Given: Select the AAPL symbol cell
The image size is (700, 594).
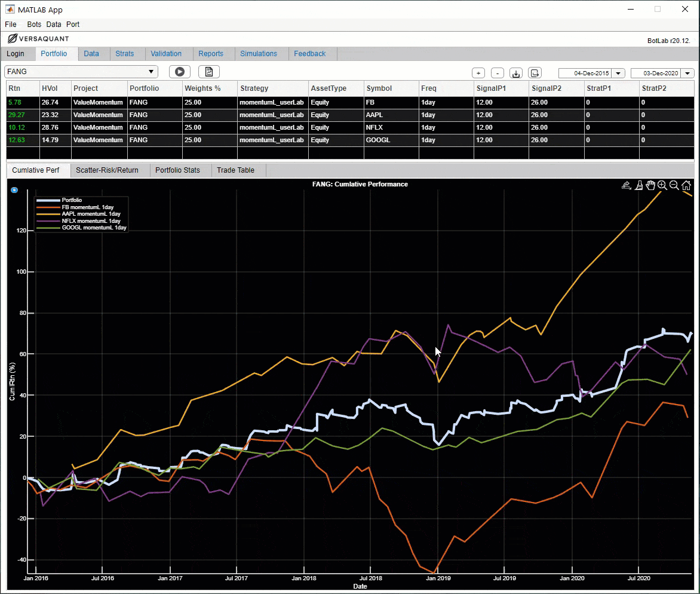Looking at the screenshot, I should 391,115.
